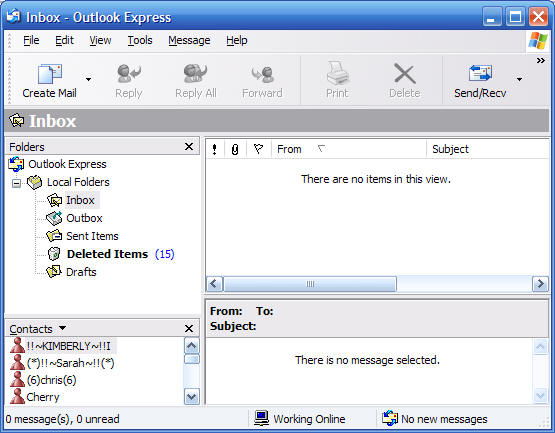555x433 pixels.
Task: Select the Outbox folder
Action: coord(84,218)
